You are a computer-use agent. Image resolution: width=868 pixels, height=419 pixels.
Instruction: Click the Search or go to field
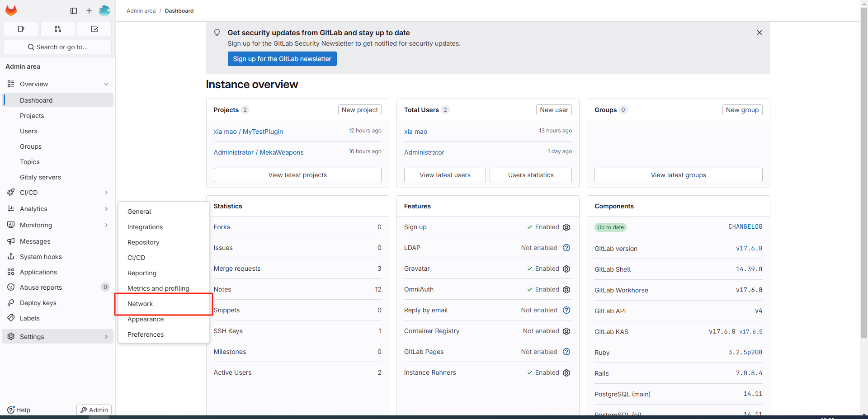57,47
